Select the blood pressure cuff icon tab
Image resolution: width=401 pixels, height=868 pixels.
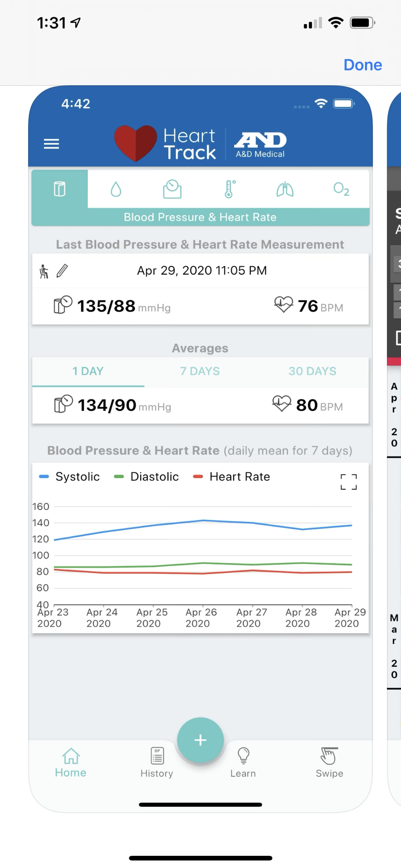click(x=60, y=189)
